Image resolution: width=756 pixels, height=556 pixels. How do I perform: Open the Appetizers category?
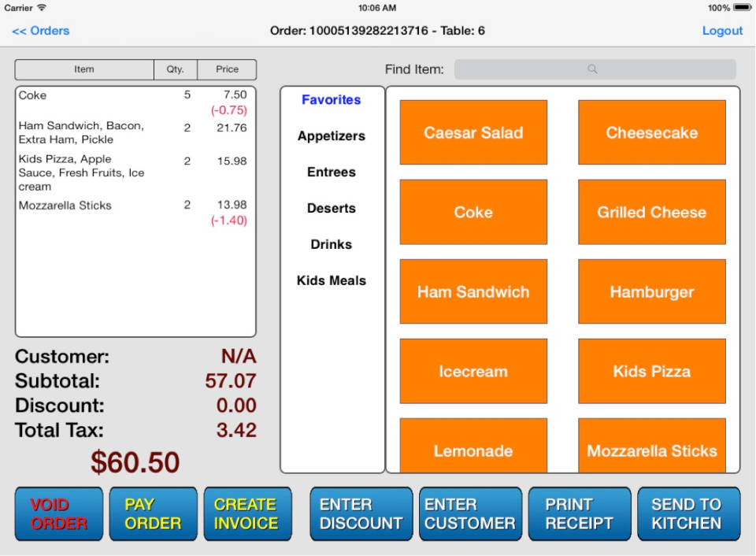[x=332, y=136]
